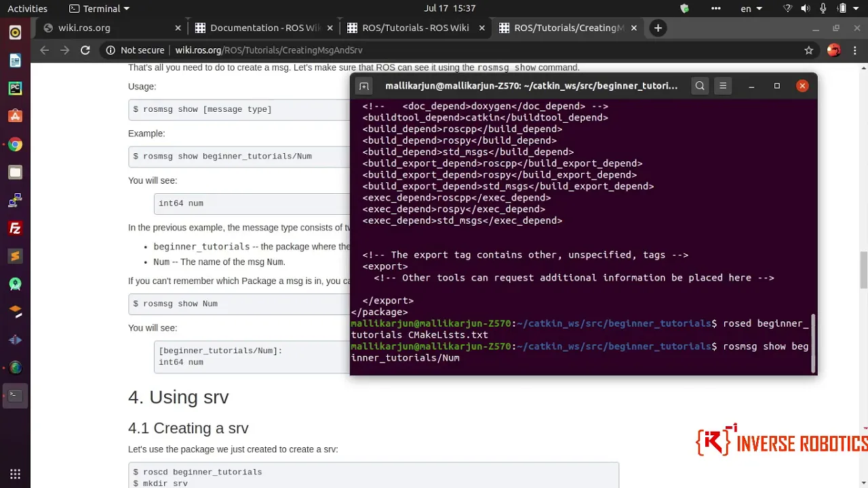Screen dimensions: 868x488
Task: Open PyCharm from the dock
Action: (15, 88)
